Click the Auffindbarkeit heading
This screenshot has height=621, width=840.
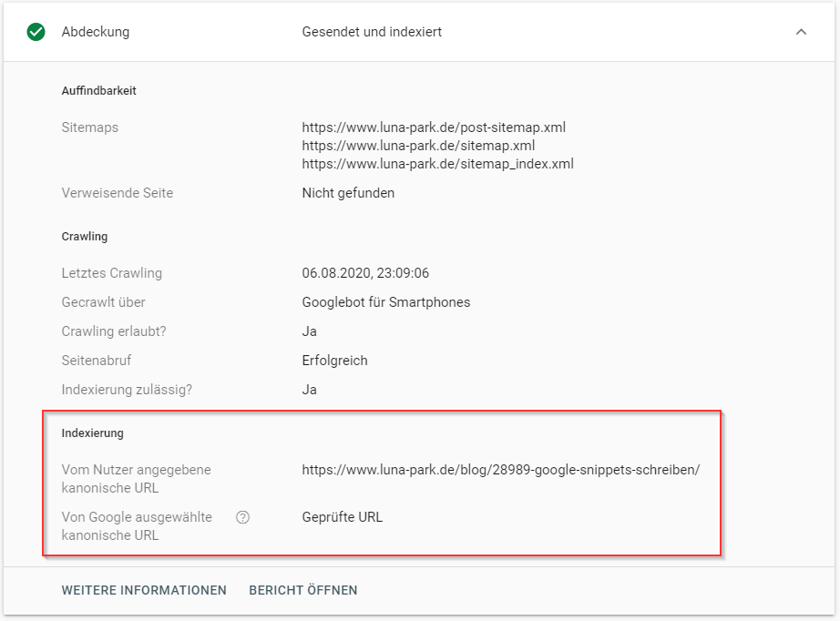(x=98, y=90)
